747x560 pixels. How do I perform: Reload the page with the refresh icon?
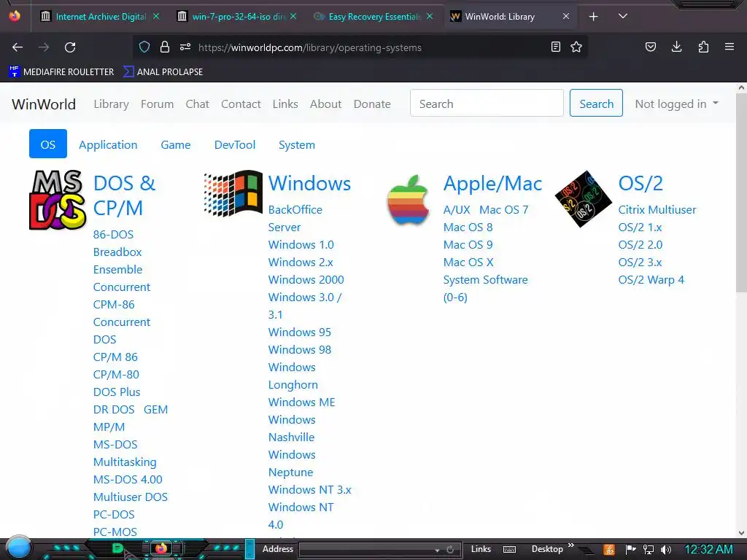pos(70,47)
